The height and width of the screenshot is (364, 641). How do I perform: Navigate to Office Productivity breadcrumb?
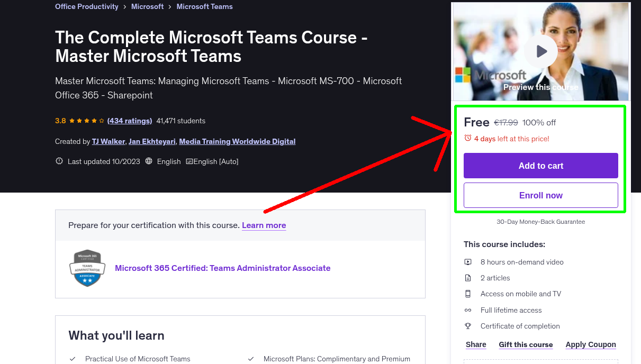86,6
